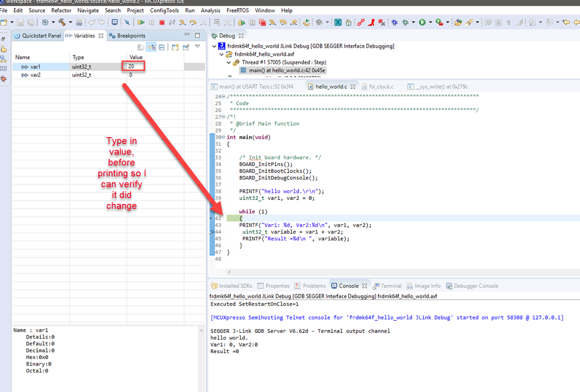Collapse the Thread #1 57005 node
Screen dimensions: 580x392
tap(229, 63)
